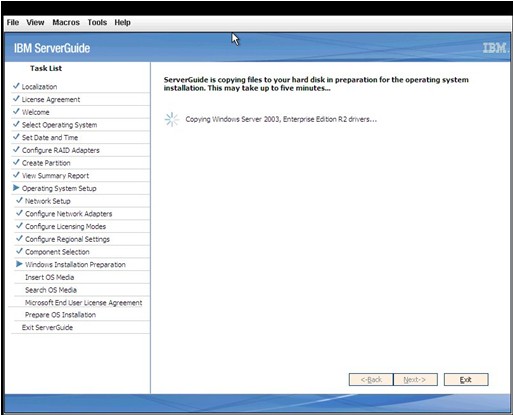Image resolution: width=513 pixels, height=415 pixels.
Task: Open the File menu
Action: (x=13, y=22)
